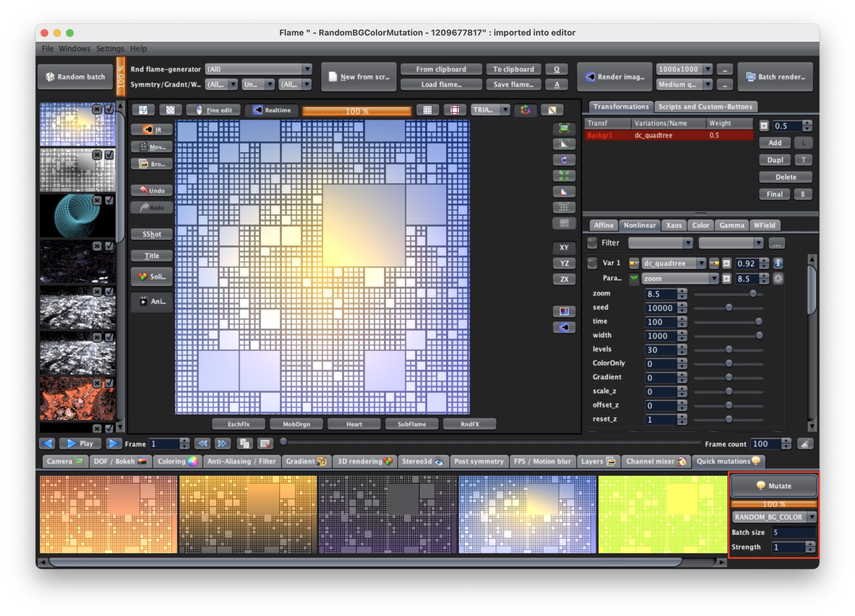Click the yellow arrow icon right of dc_quadtree dropdown
Viewport: 855px width, 616px height.
[x=714, y=263]
